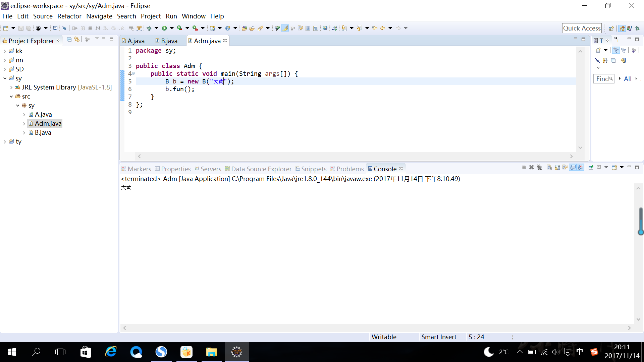Collapse the src folder
The image size is (644, 362).
point(11,97)
